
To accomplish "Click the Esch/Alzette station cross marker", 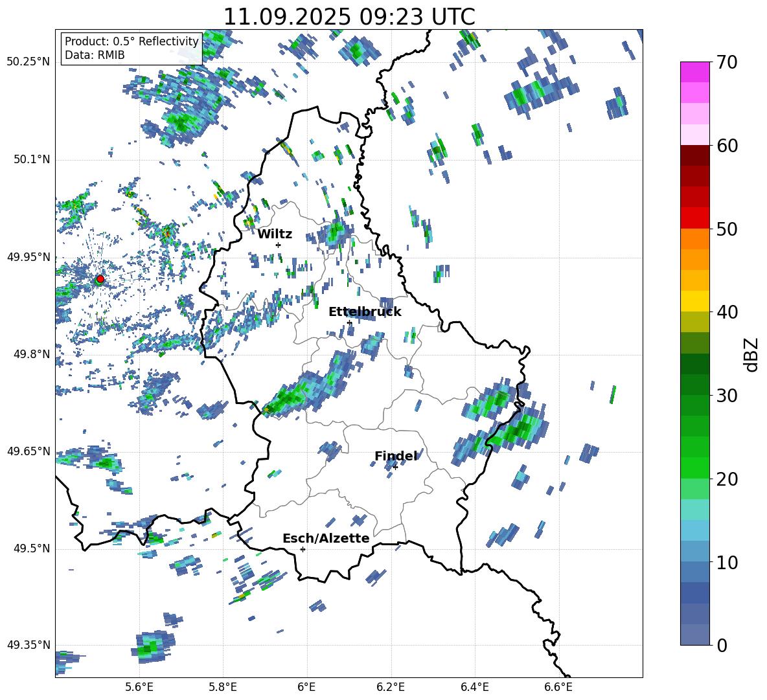I will pos(303,549).
